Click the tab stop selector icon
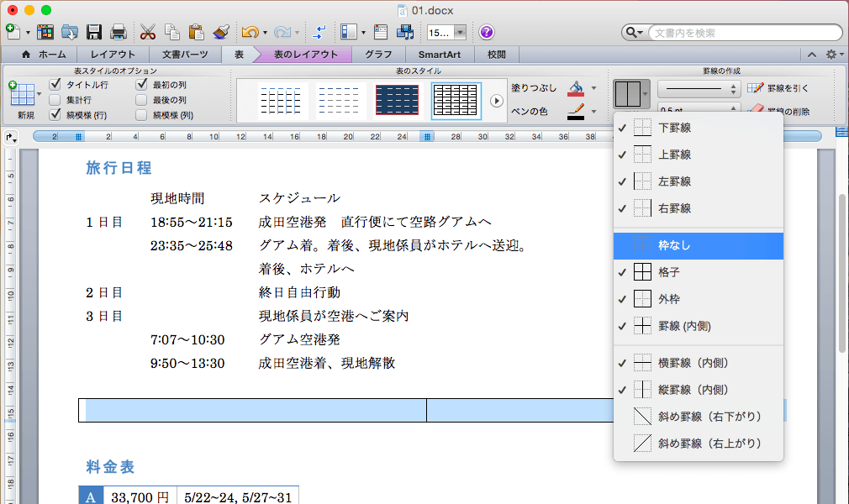The image size is (849, 504). (11, 138)
